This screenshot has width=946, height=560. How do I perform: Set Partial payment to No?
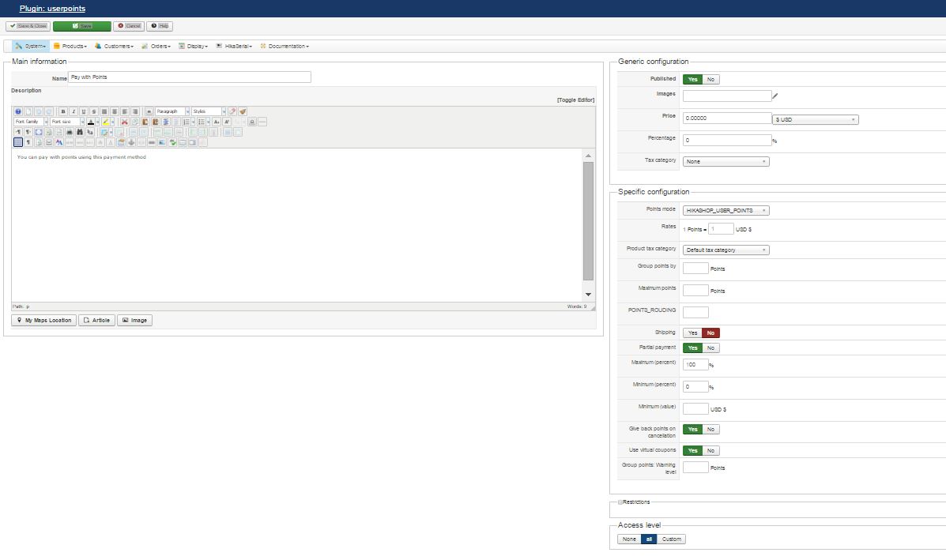tap(710, 348)
